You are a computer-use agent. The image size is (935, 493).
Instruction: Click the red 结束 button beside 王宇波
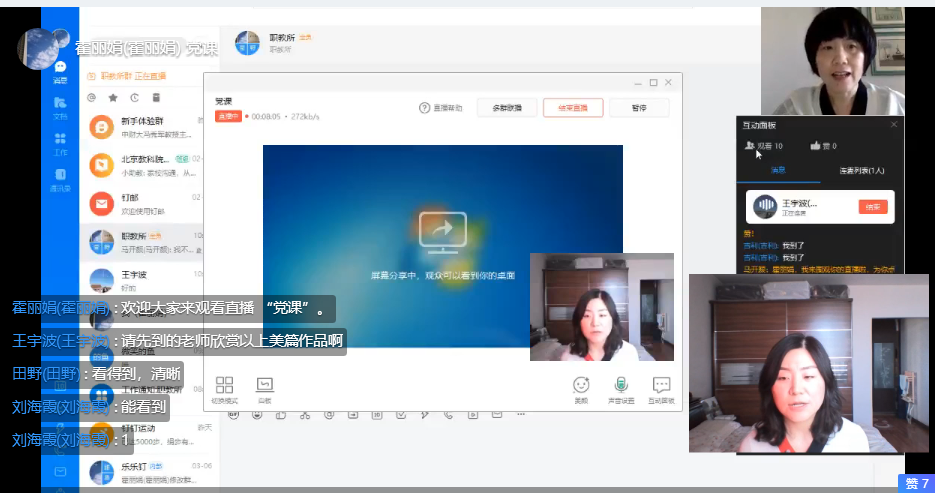[x=873, y=207]
